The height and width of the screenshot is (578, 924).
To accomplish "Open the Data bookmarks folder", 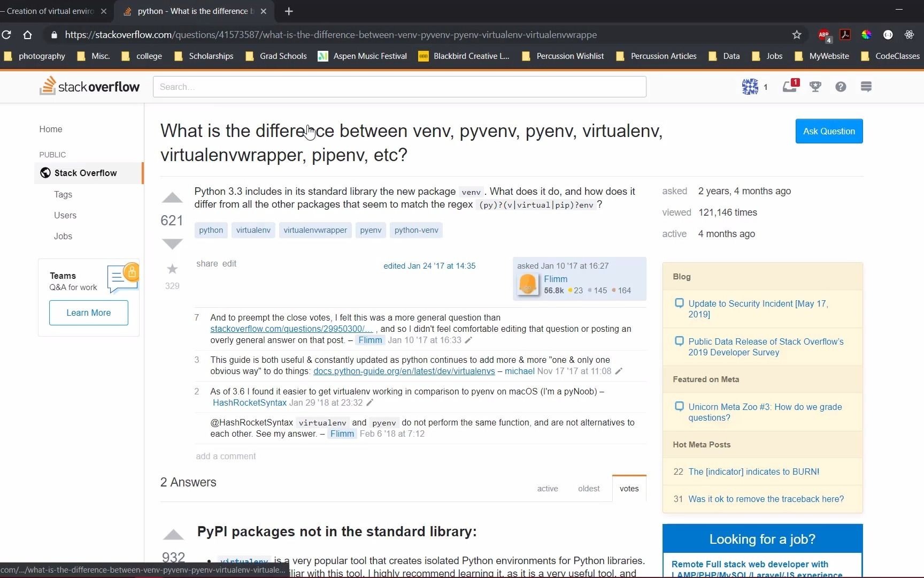I will click(724, 56).
